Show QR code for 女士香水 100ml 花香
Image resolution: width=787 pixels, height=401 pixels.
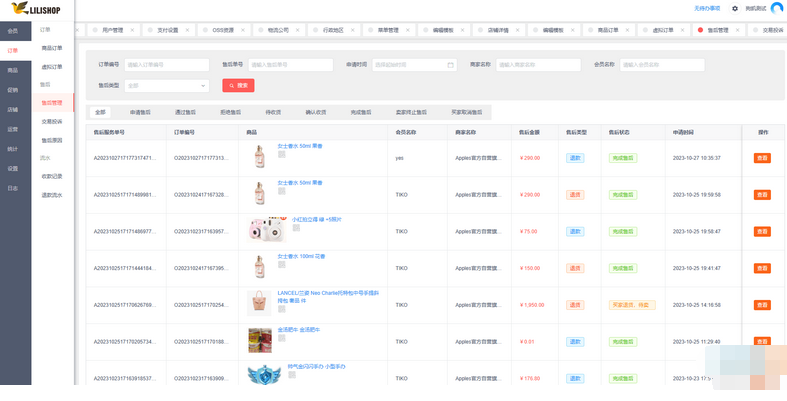[x=282, y=264]
